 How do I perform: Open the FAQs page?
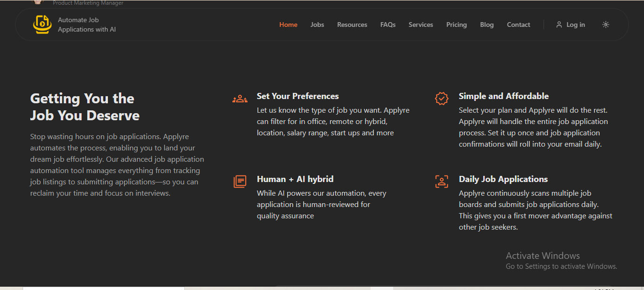[x=388, y=25]
